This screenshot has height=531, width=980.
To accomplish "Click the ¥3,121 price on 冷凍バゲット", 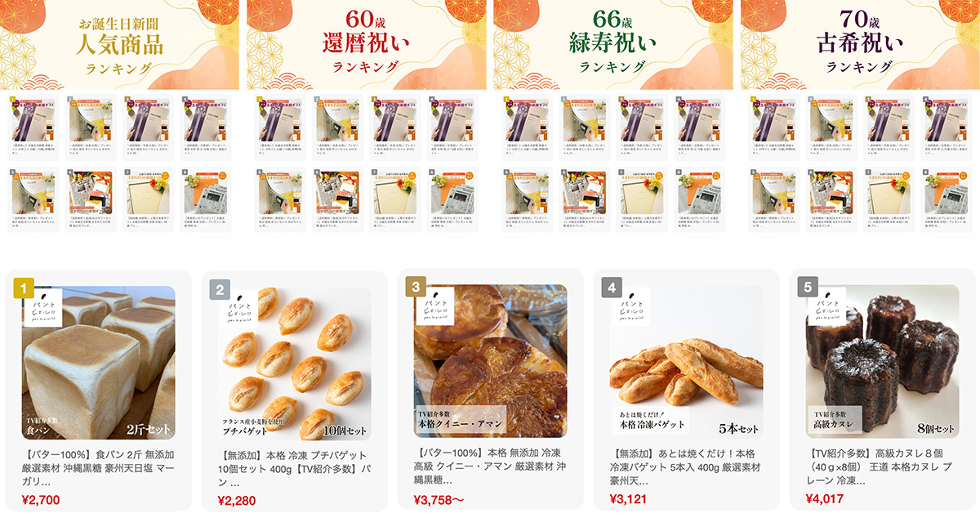I will (x=631, y=498).
